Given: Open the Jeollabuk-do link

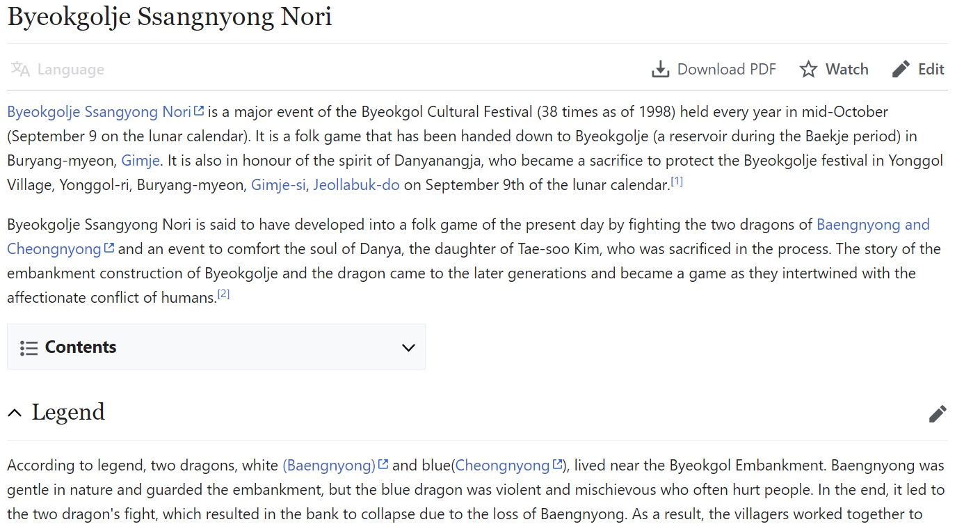Looking at the screenshot, I should click(356, 185).
